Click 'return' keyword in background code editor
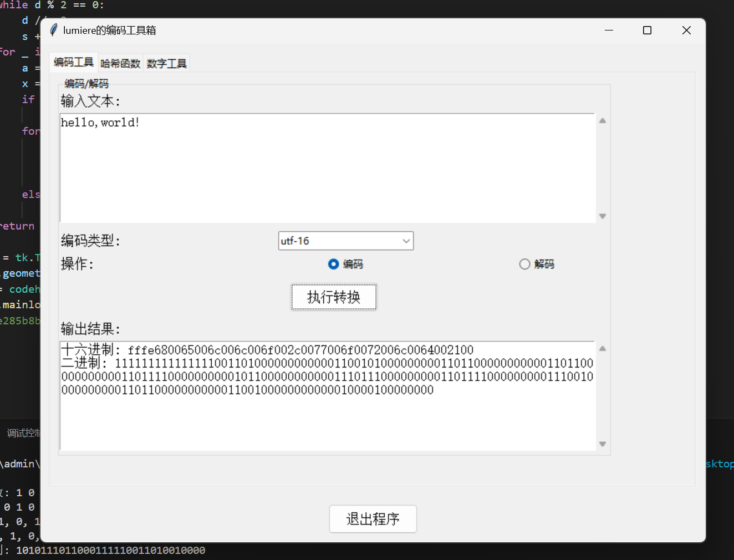The image size is (734, 560). tap(17, 226)
